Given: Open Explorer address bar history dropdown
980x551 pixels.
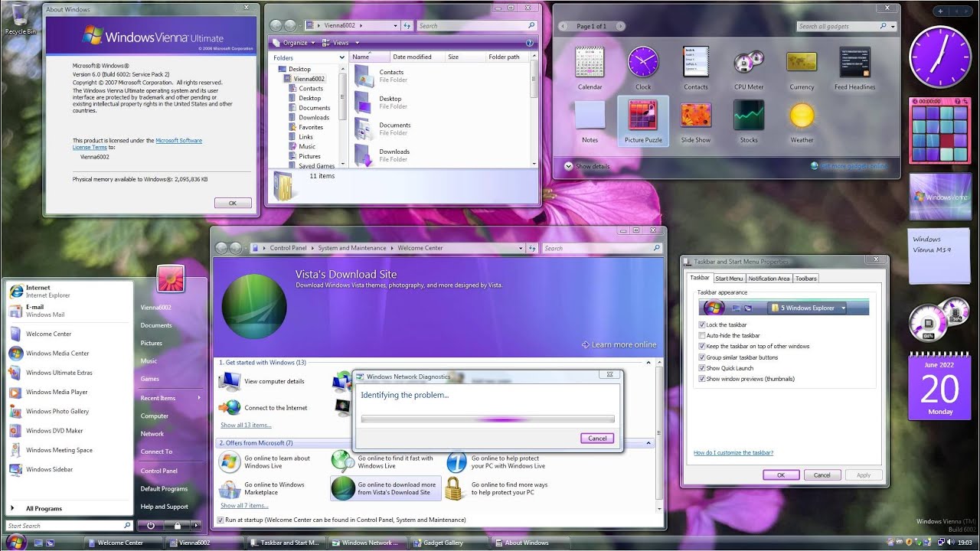Looking at the screenshot, I should 395,25.
